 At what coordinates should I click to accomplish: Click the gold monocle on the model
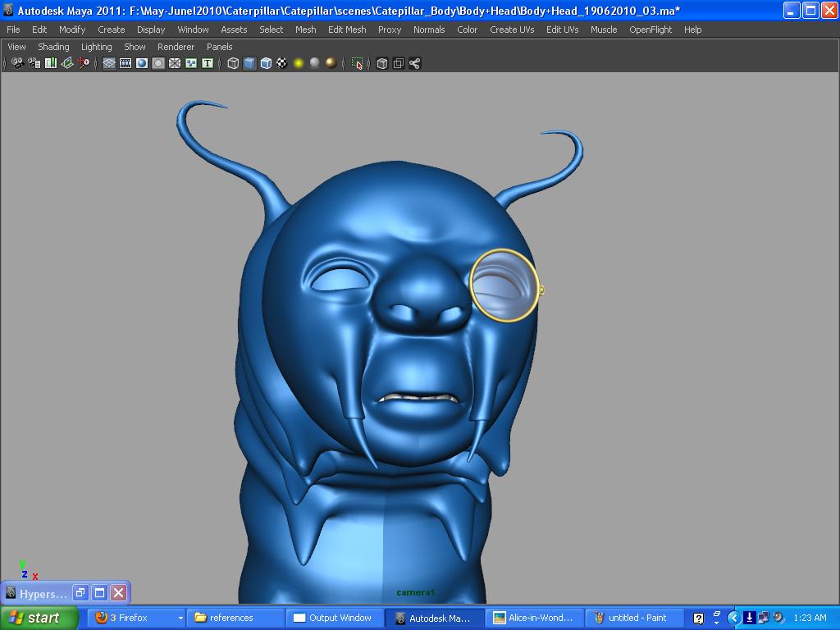[505, 285]
